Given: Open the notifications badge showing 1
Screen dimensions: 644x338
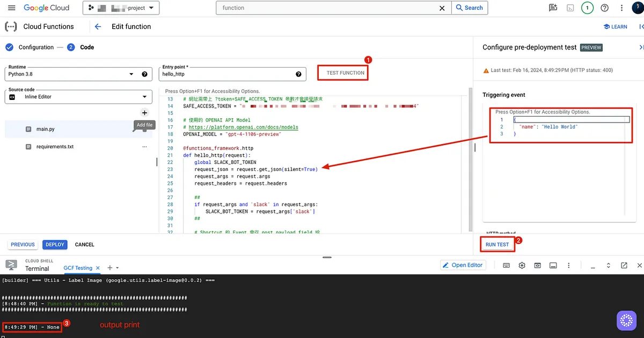Looking at the screenshot, I should tap(587, 8).
